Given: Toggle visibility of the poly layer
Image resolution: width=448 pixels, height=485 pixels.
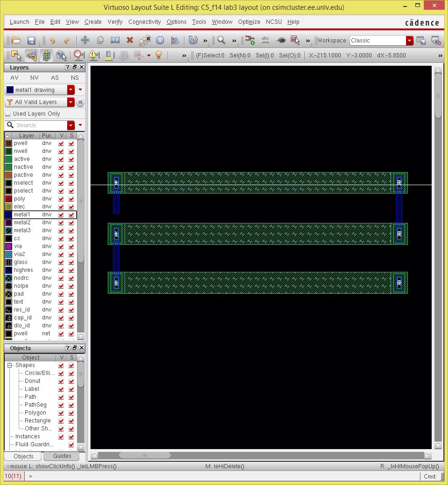Looking at the screenshot, I should [x=61, y=198].
